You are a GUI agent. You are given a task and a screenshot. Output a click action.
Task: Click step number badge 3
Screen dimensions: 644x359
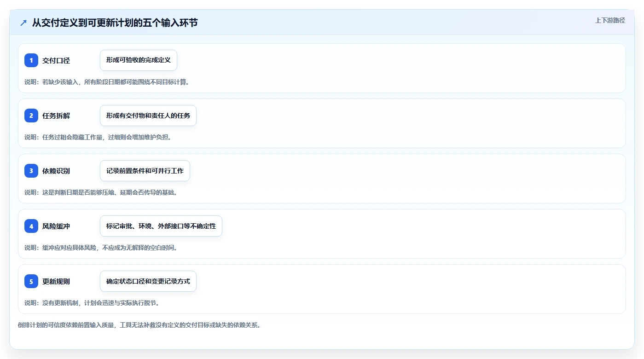tap(31, 171)
